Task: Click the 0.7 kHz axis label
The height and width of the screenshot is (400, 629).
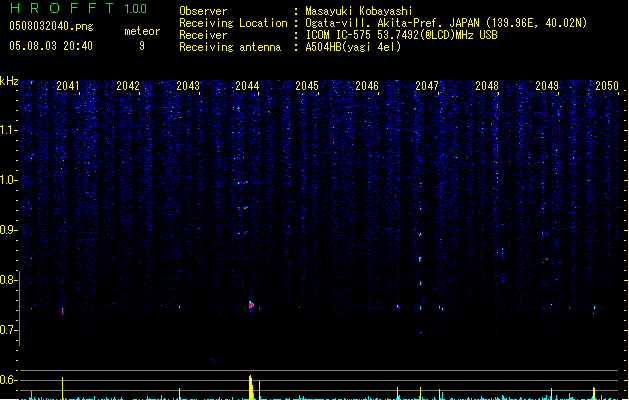Action: pyautogui.click(x=8, y=330)
